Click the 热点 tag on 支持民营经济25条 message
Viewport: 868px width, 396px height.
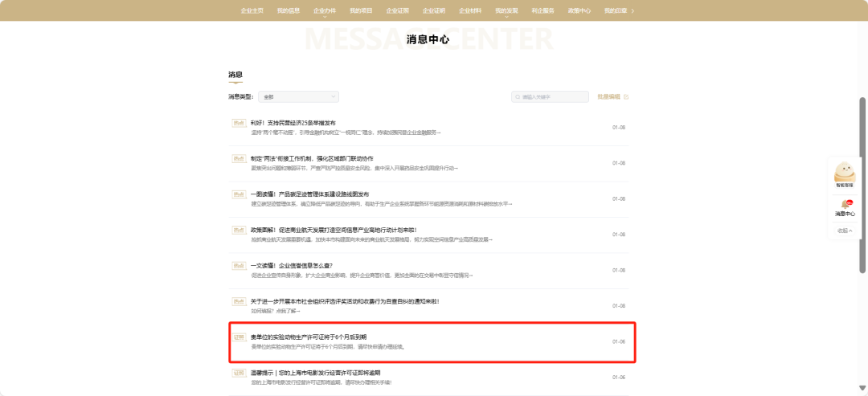[x=239, y=123]
